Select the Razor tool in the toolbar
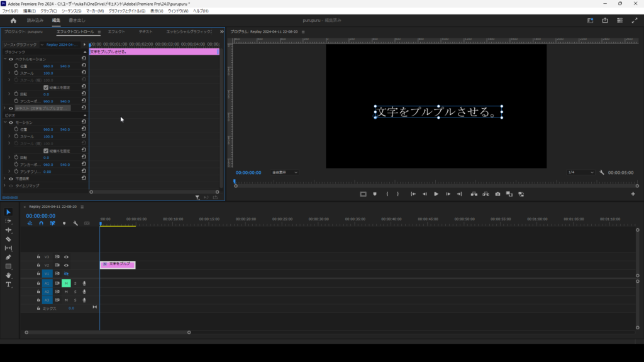Viewport: 644px width, 362px height. 8,239
